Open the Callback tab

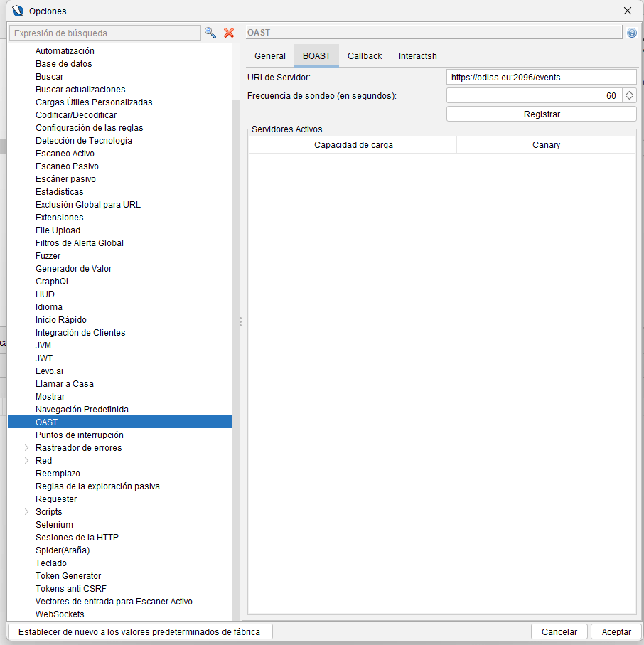tap(365, 56)
